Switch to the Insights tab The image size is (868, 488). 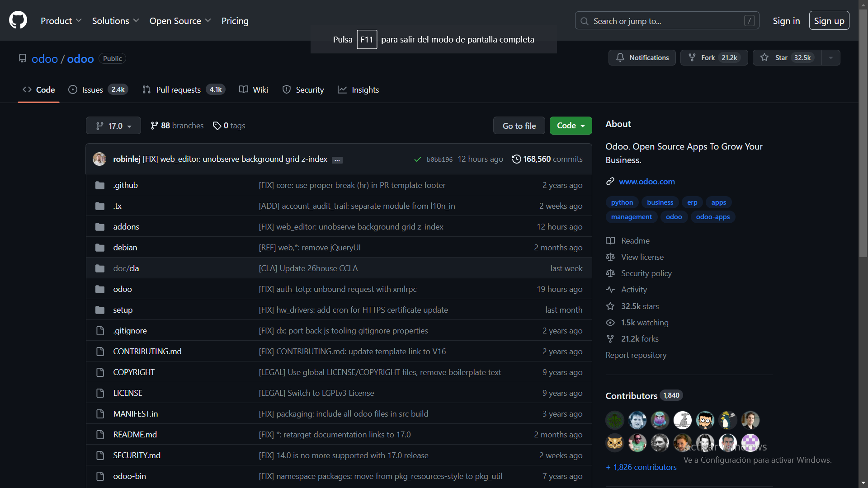[x=359, y=89]
